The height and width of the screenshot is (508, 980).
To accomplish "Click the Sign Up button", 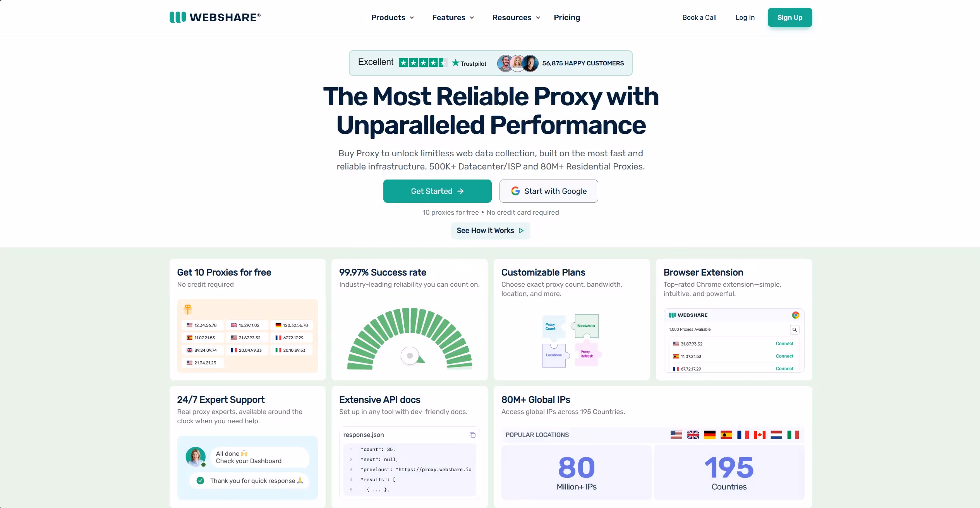I will (789, 17).
